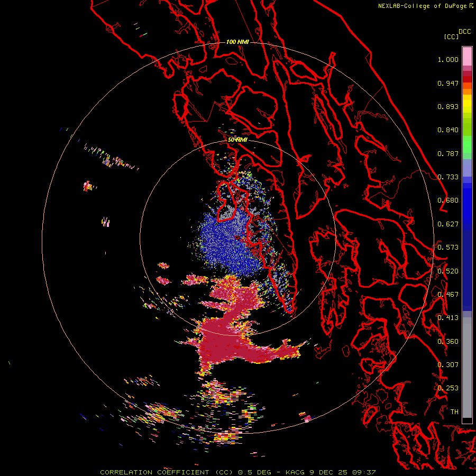Click the 0.680 scale value

click(x=448, y=200)
